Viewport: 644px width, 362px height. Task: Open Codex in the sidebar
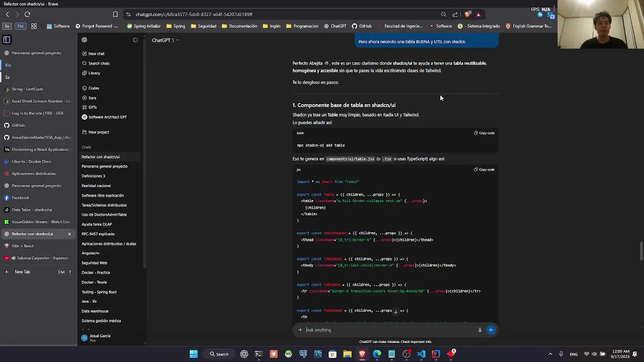(x=94, y=88)
